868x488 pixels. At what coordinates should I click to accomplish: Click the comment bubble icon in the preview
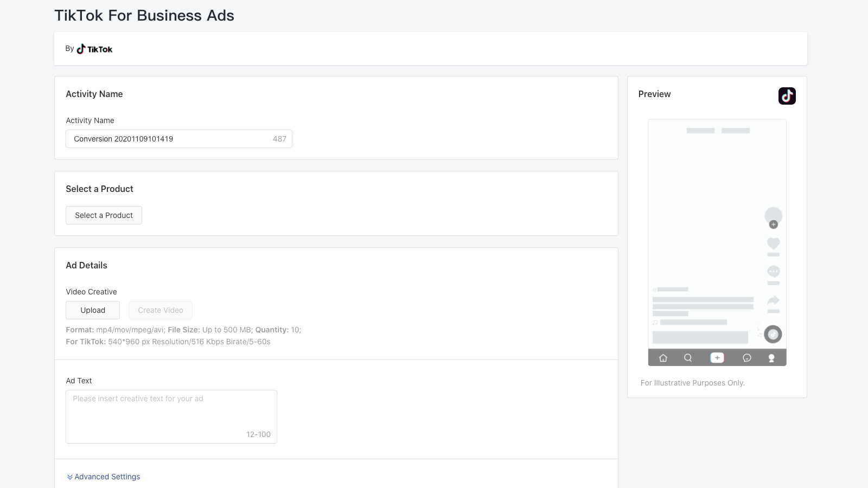click(774, 271)
